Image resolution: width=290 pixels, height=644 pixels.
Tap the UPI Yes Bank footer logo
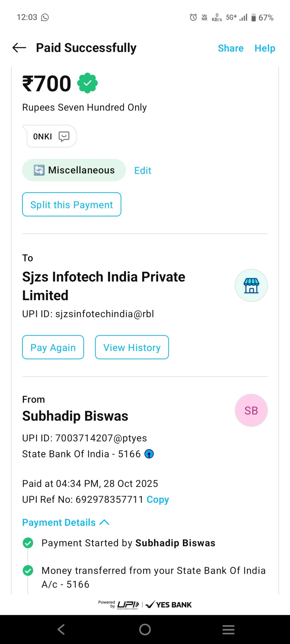(145, 605)
